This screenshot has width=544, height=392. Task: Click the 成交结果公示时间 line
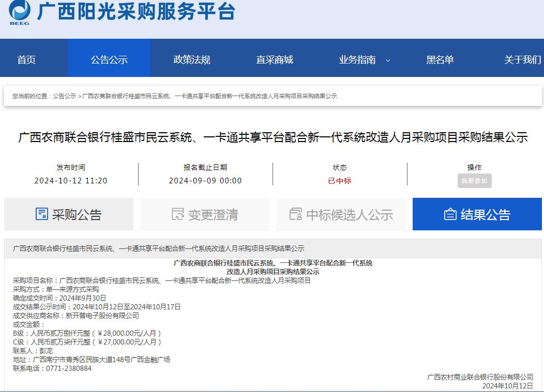(x=97, y=307)
